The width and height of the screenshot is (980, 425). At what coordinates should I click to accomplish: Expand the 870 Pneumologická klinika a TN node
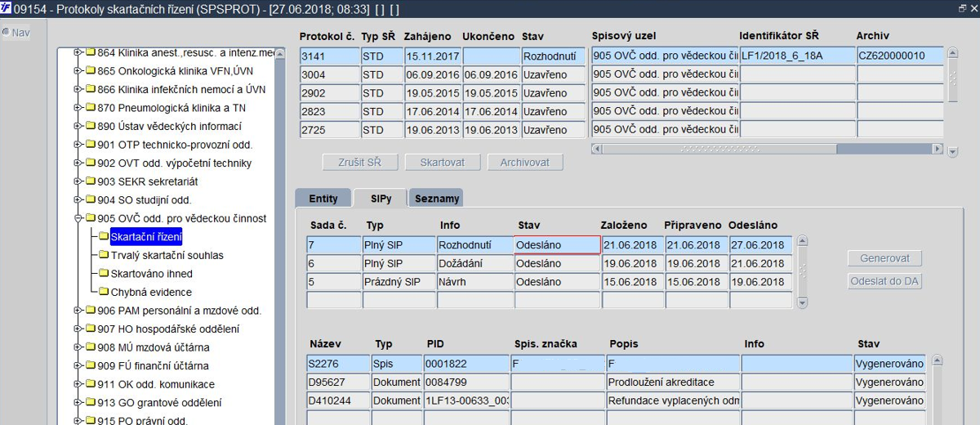tap(78, 108)
